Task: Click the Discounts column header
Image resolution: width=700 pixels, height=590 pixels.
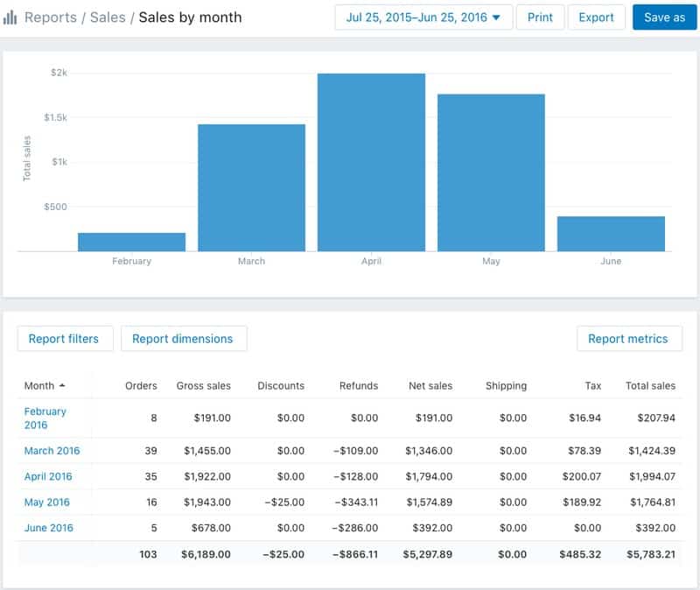Action: [281, 386]
